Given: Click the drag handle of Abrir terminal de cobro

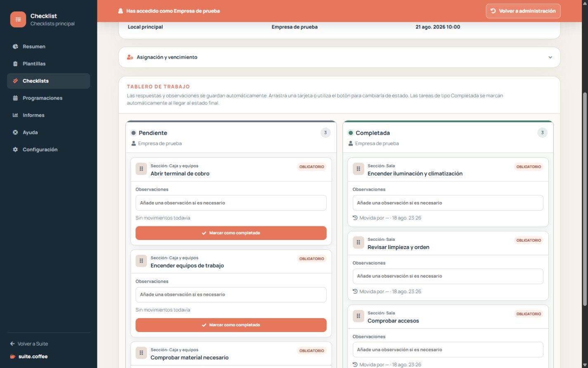Looking at the screenshot, I should [x=141, y=169].
